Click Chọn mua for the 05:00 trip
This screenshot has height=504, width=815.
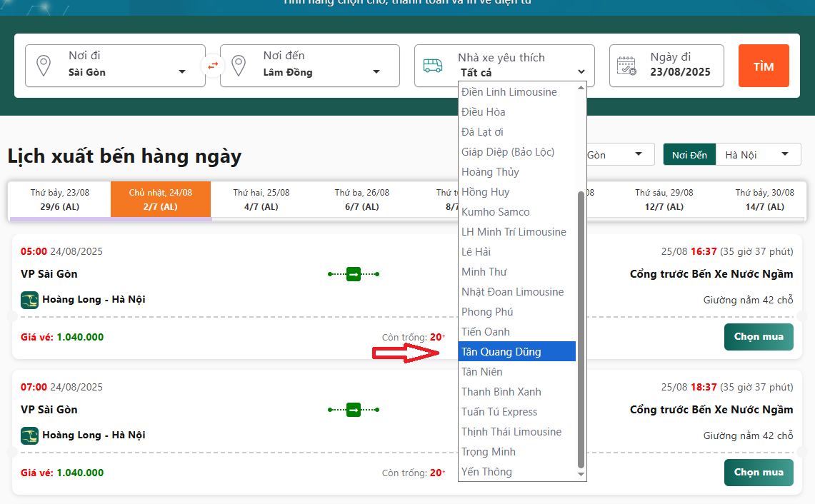tap(759, 337)
